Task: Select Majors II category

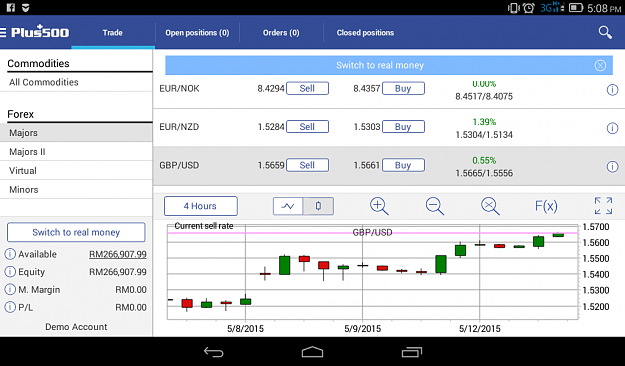Action: coord(76,152)
